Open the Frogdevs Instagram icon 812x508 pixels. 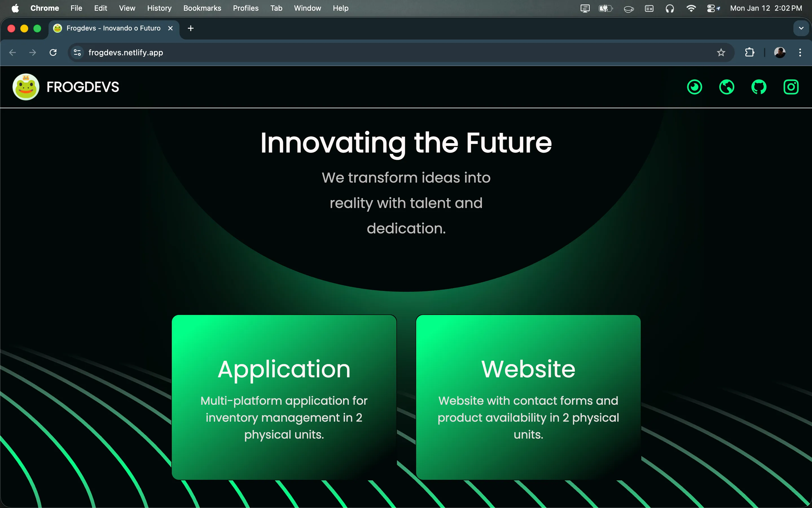[x=791, y=87]
